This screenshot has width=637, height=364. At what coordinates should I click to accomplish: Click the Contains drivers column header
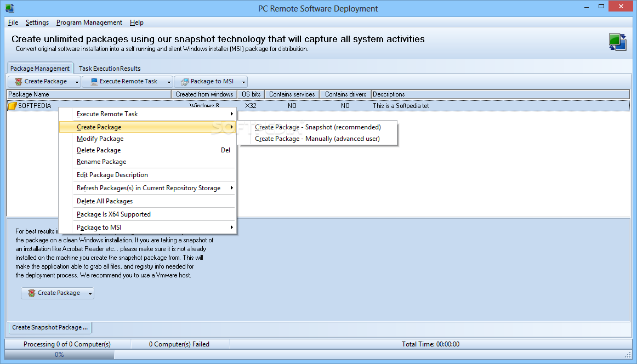(345, 94)
